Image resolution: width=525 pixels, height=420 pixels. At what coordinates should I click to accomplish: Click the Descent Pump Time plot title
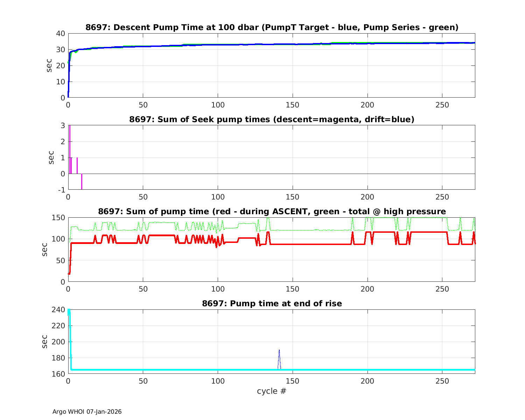tap(272, 27)
